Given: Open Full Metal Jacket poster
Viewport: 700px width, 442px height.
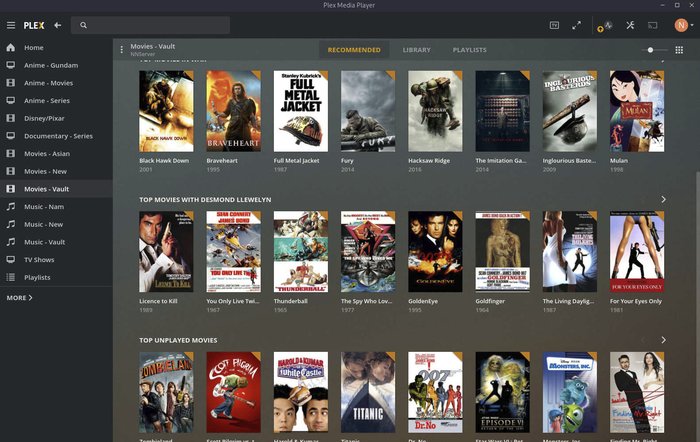Looking at the screenshot, I should point(301,111).
